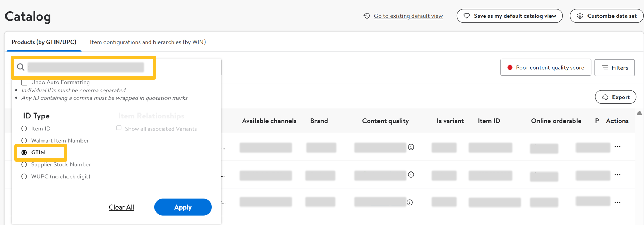Click the table scrollbar up arrow

click(639, 113)
